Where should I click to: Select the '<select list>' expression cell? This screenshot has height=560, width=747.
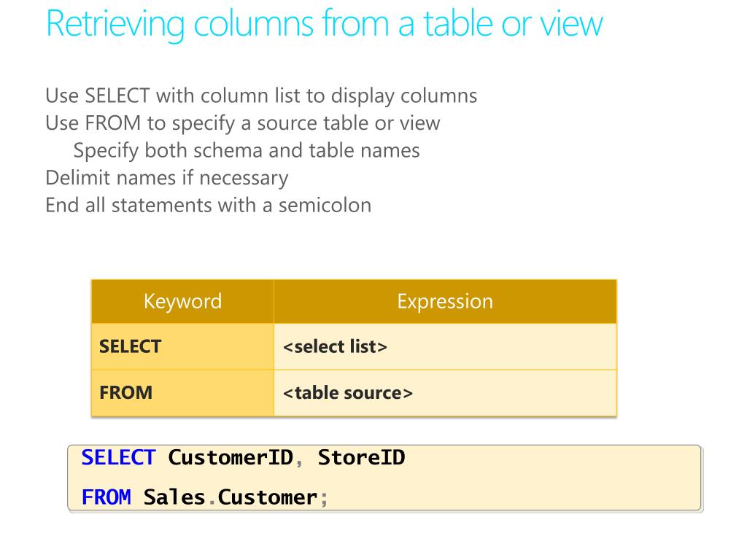[x=446, y=346]
